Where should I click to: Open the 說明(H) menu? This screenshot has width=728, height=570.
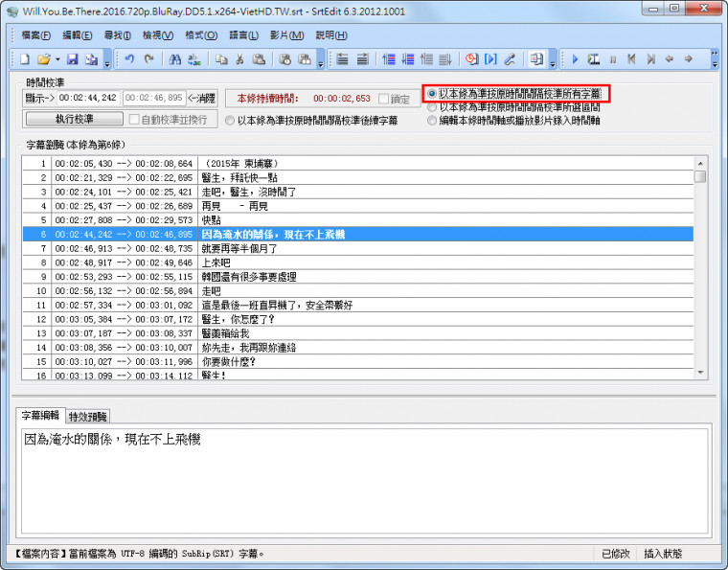[331, 35]
